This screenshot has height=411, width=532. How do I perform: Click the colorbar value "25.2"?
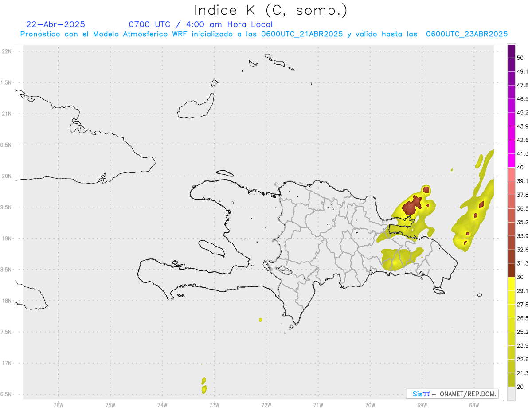pos(523,332)
